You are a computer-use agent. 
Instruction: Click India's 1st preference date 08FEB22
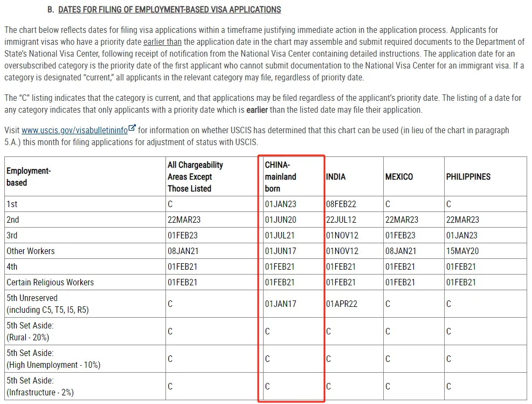341,204
